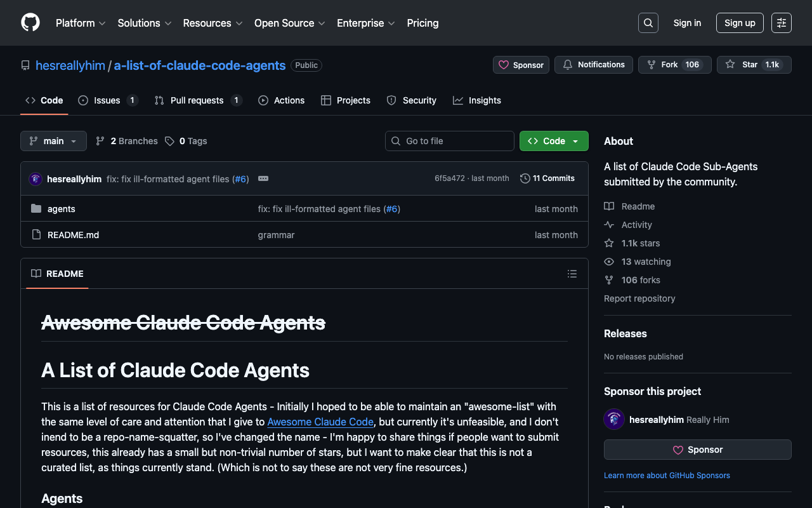The image size is (812, 508).
Task: Open the 11 Commits history
Action: [547, 178]
